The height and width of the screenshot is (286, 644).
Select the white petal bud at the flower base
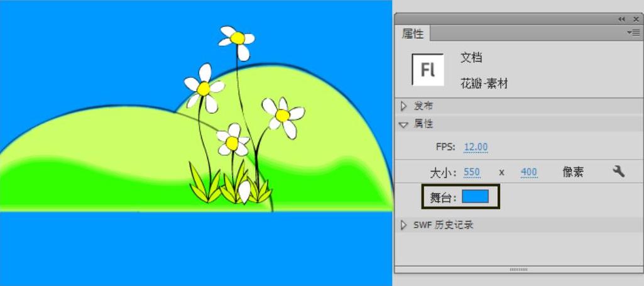pyautogui.click(x=244, y=192)
